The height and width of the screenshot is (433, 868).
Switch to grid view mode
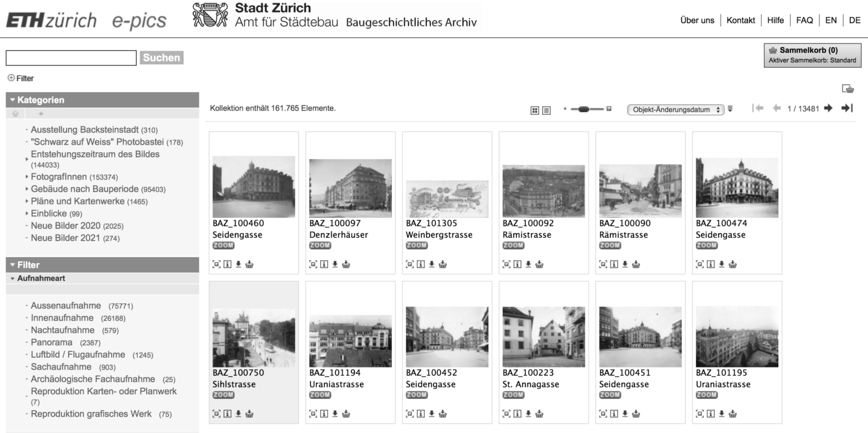[x=536, y=108]
